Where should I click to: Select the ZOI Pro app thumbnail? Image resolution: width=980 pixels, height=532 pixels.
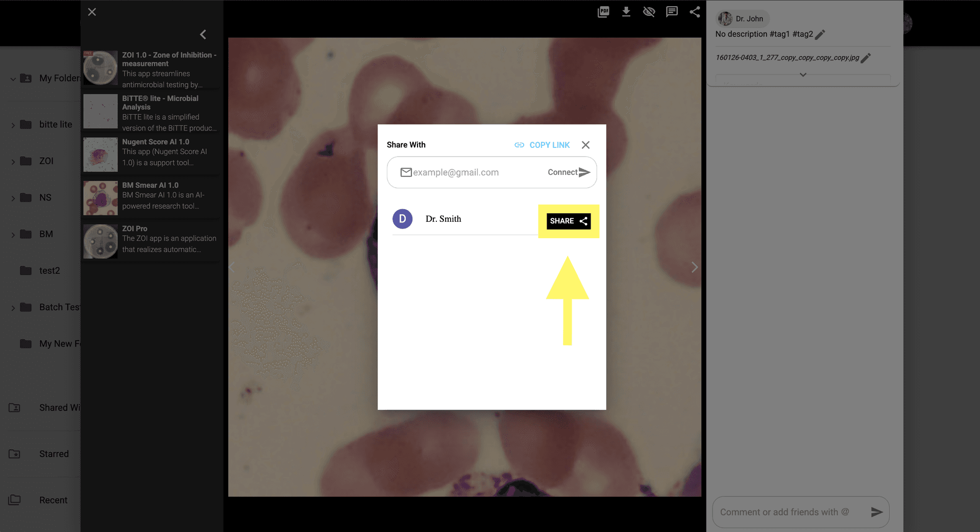pos(100,241)
